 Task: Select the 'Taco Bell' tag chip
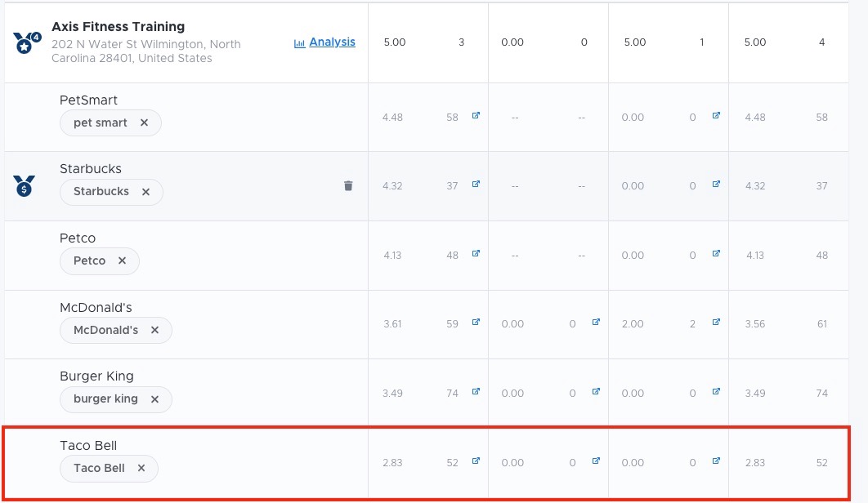[x=109, y=468]
